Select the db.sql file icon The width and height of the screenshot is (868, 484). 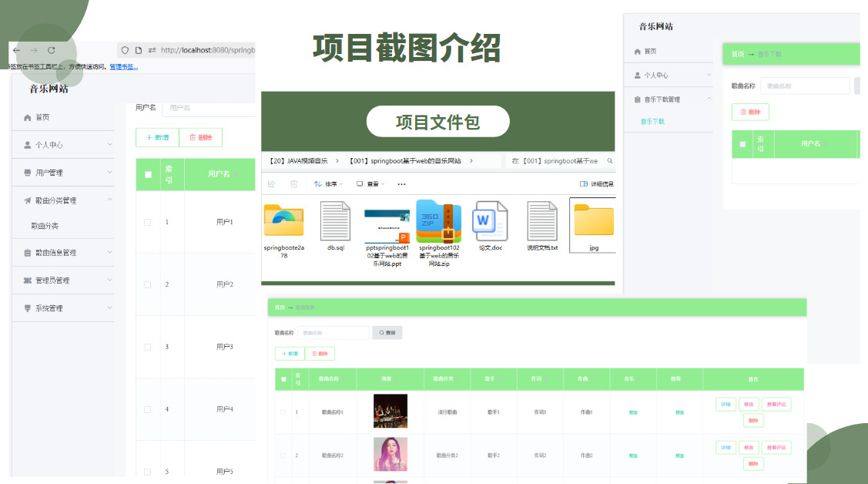[x=336, y=221]
